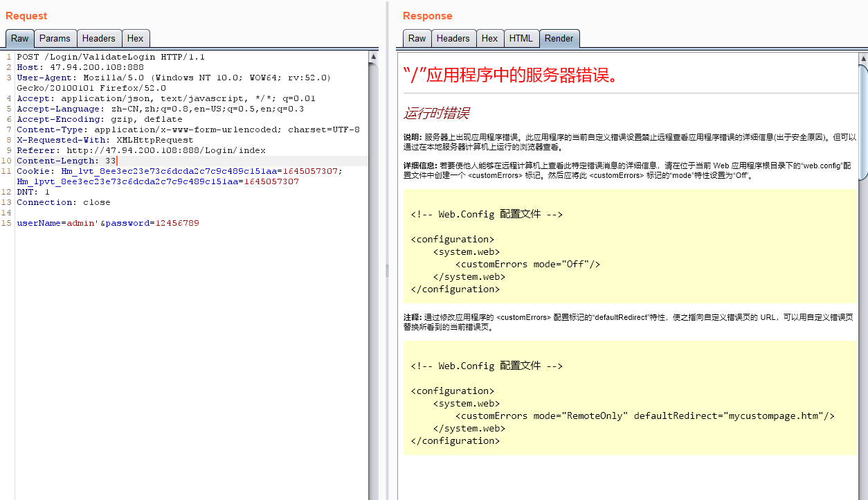
Task: Click the 运行时错误 subheading
Action: (x=437, y=114)
